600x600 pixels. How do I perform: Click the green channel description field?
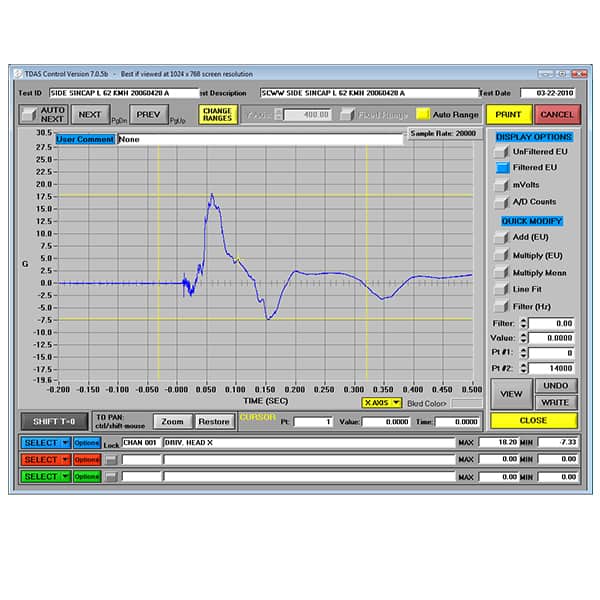(x=308, y=476)
